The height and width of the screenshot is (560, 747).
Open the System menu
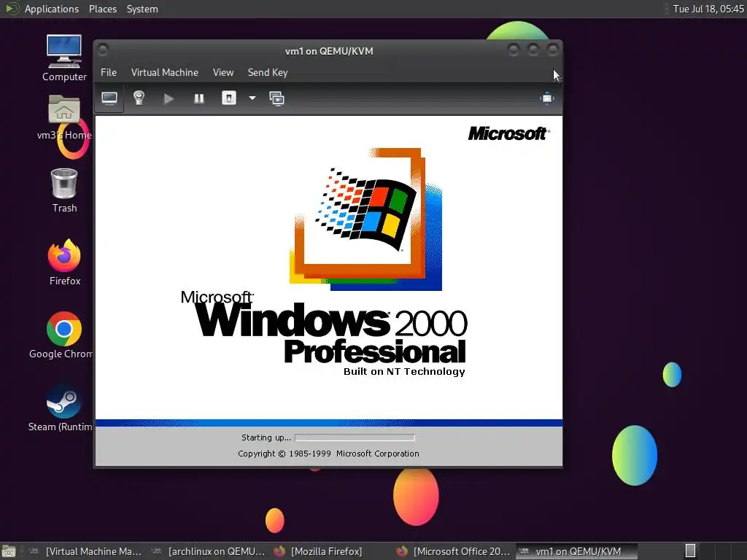pyautogui.click(x=142, y=9)
